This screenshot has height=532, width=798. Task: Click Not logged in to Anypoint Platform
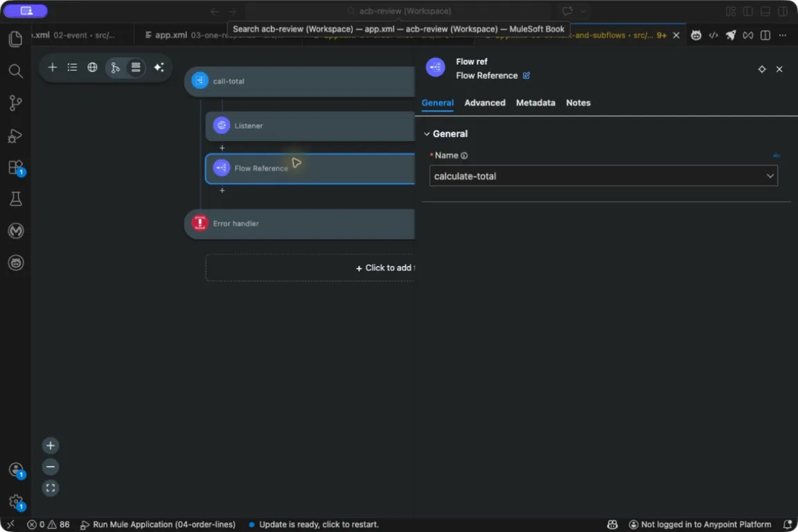coord(700,524)
